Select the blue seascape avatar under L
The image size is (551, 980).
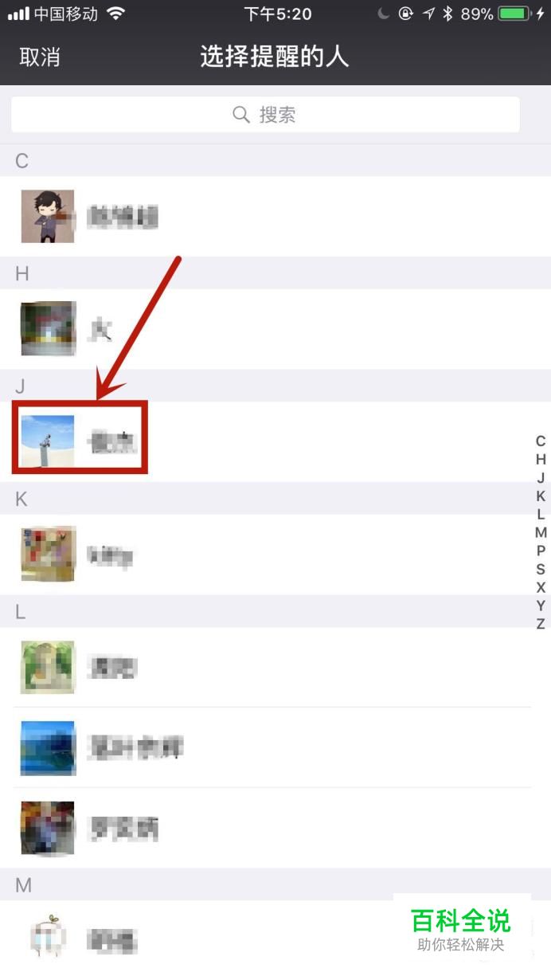tap(48, 748)
